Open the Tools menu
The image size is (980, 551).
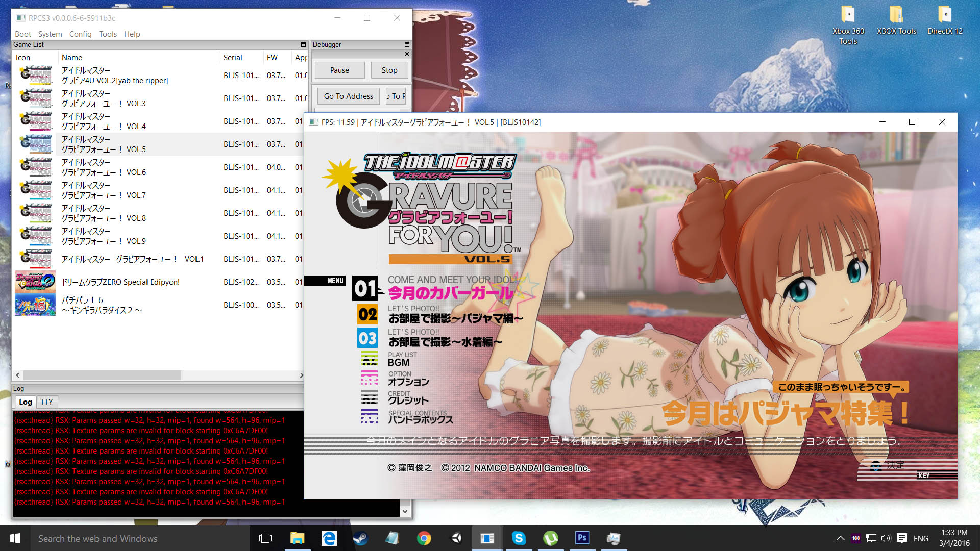pyautogui.click(x=108, y=34)
